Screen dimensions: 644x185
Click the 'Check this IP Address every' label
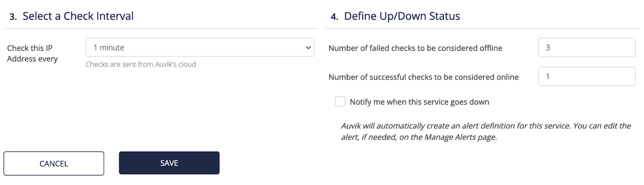coord(32,53)
